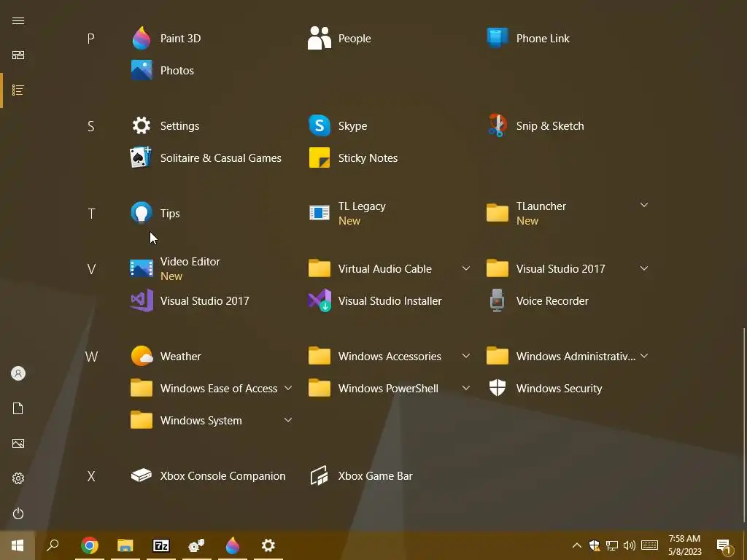The height and width of the screenshot is (560, 747).
Task: Click the letter T section header
Action: click(x=91, y=214)
